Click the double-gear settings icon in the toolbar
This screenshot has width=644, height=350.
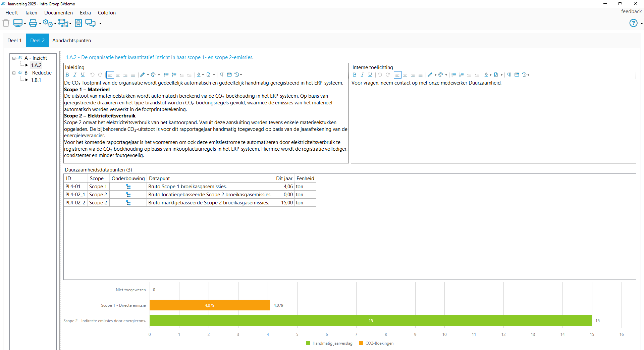coord(48,23)
